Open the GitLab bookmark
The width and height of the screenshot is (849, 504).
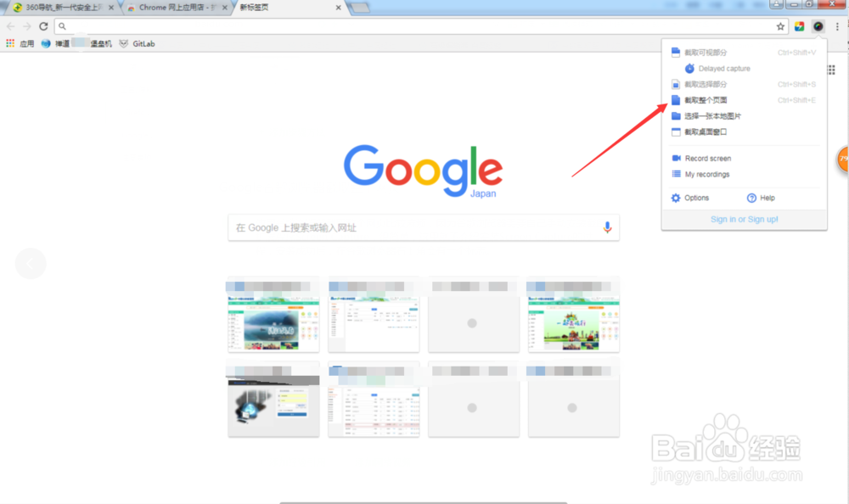[137, 44]
